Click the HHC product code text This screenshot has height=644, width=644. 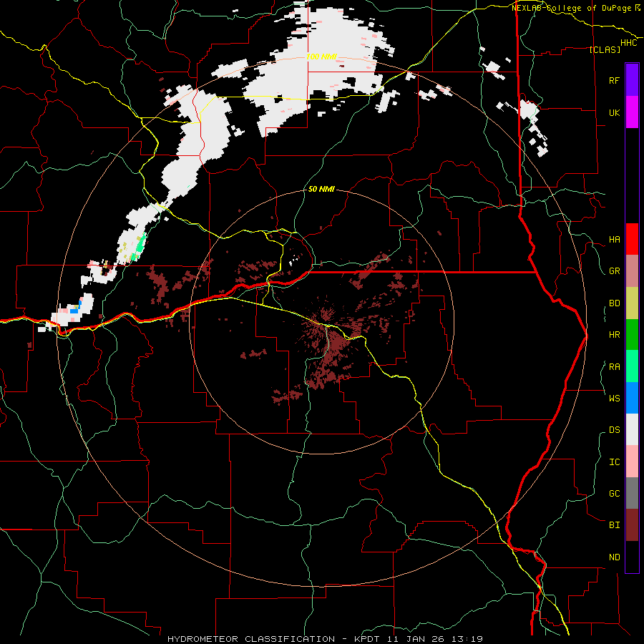628,43
